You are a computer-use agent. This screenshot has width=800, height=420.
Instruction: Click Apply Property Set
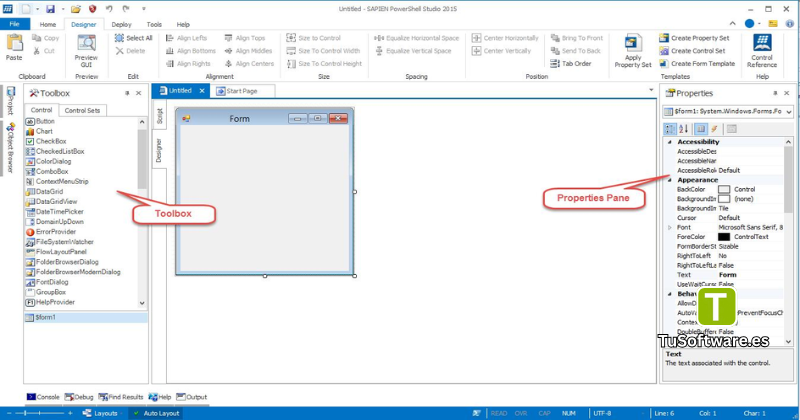point(633,51)
